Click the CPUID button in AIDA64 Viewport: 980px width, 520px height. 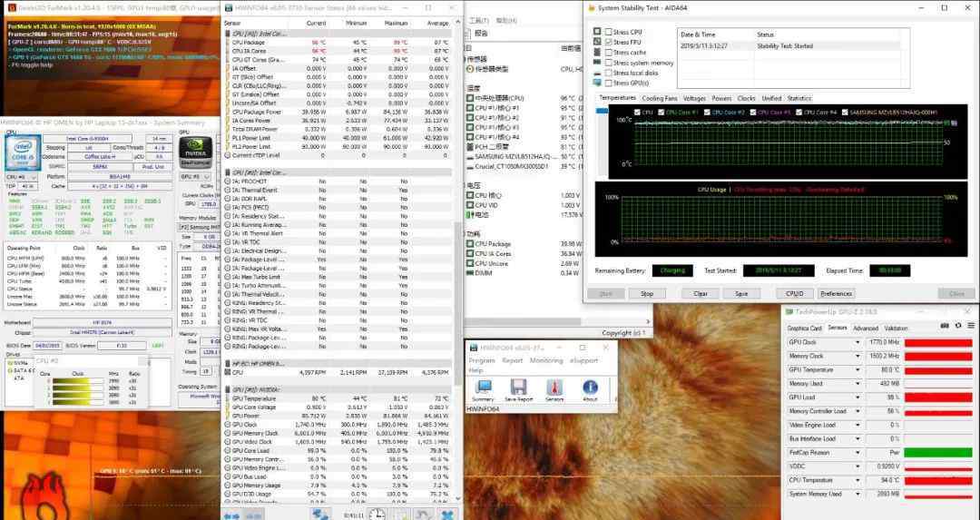coord(794,293)
